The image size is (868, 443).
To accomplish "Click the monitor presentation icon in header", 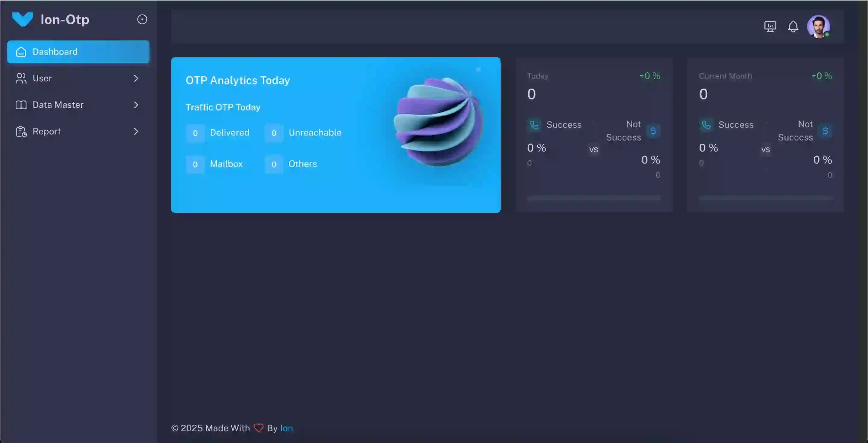I will tap(770, 26).
